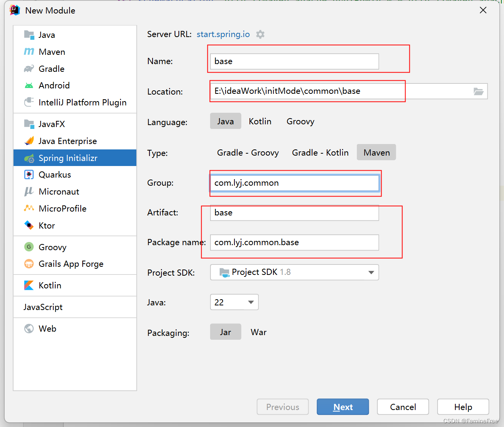
Task: Open the Project SDK dropdown
Action: click(x=294, y=272)
